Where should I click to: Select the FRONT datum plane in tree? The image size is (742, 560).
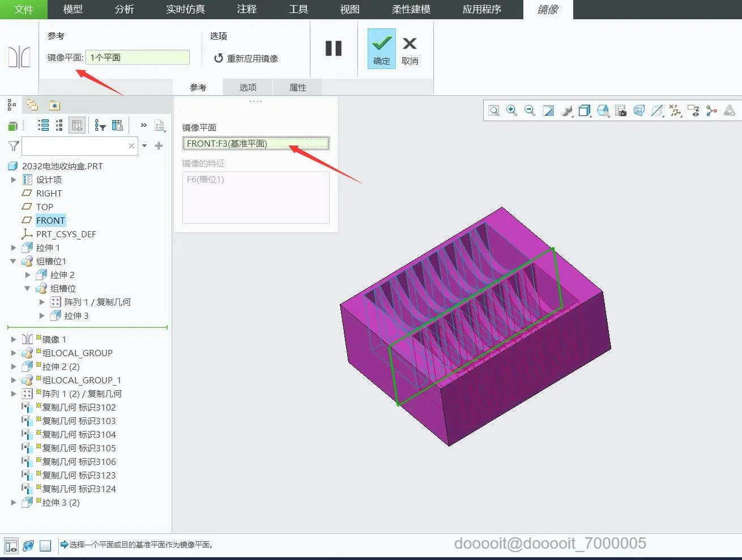pos(50,220)
